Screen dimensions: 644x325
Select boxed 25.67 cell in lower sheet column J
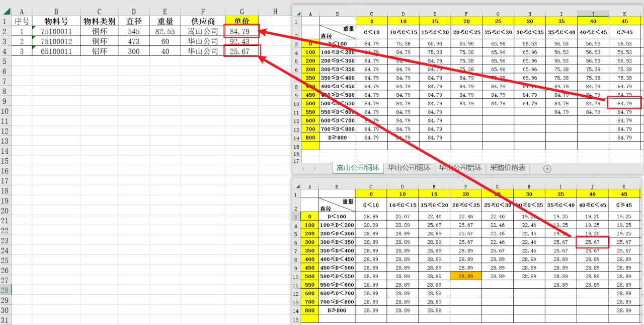pyautogui.click(x=593, y=242)
